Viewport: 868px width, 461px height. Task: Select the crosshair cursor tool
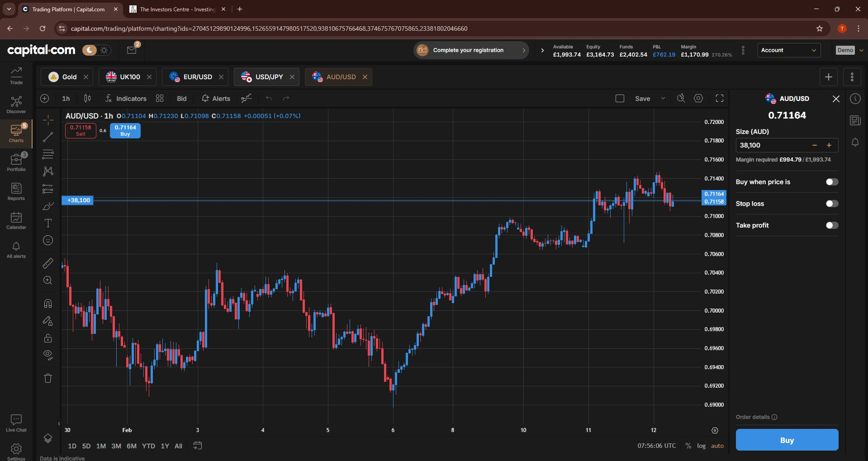(48, 120)
